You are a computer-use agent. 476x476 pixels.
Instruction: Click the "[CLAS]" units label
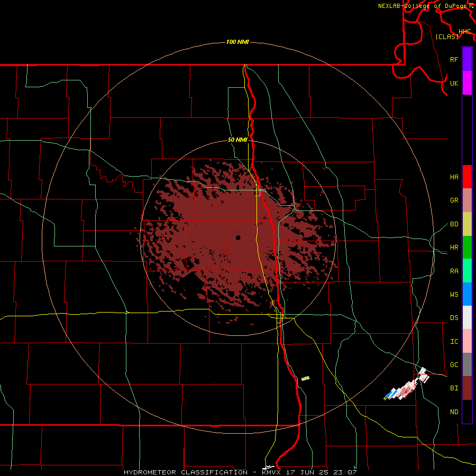click(447, 36)
